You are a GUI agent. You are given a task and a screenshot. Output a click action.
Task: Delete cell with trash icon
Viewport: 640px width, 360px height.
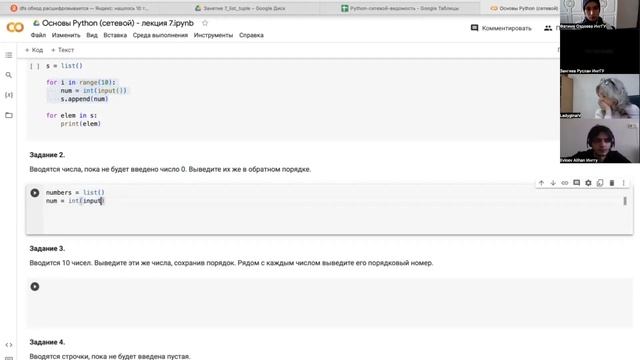tap(612, 183)
